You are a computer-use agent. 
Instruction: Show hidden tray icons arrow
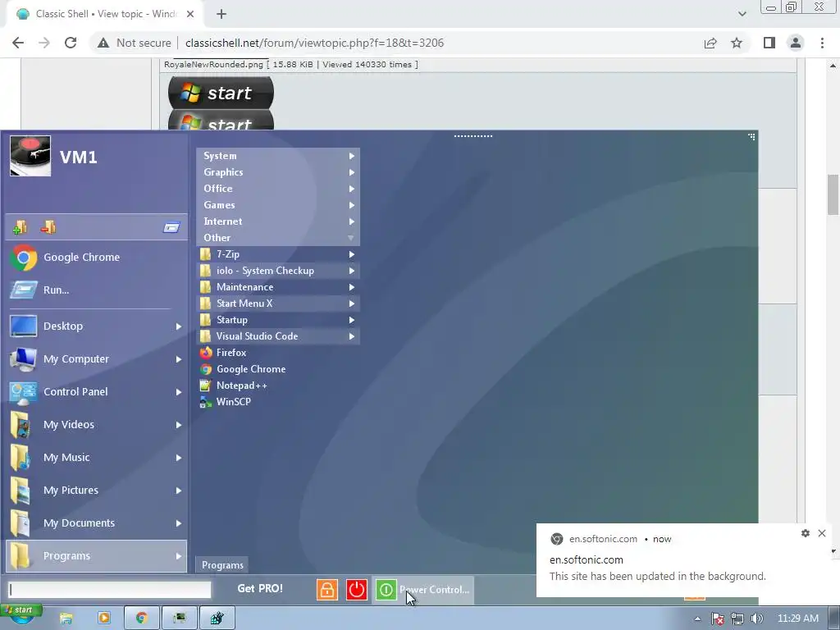pos(697,619)
